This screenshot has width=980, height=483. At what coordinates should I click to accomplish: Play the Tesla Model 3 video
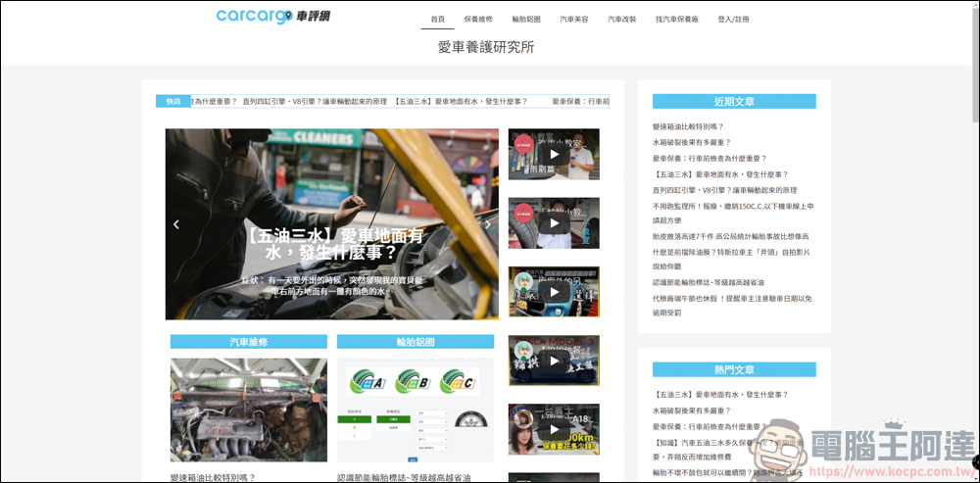pyautogui.click(x=554, y=361)
